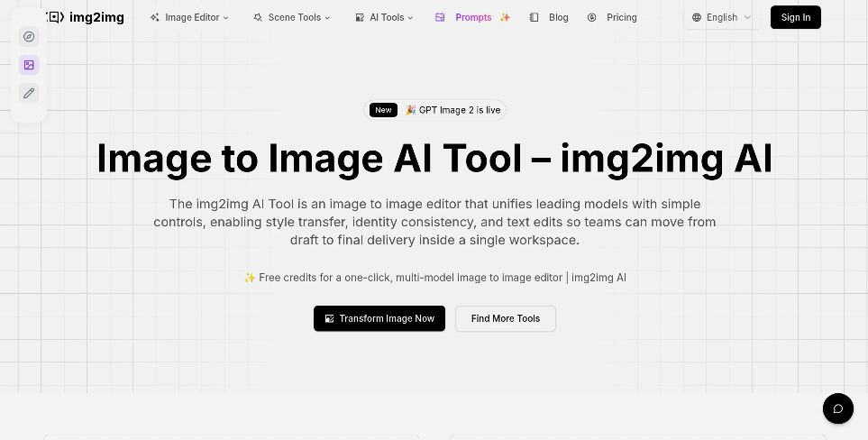Click the GPT Image 2 is live banner
The width and height of the screenshot is (868, 440).
point(435,110)
